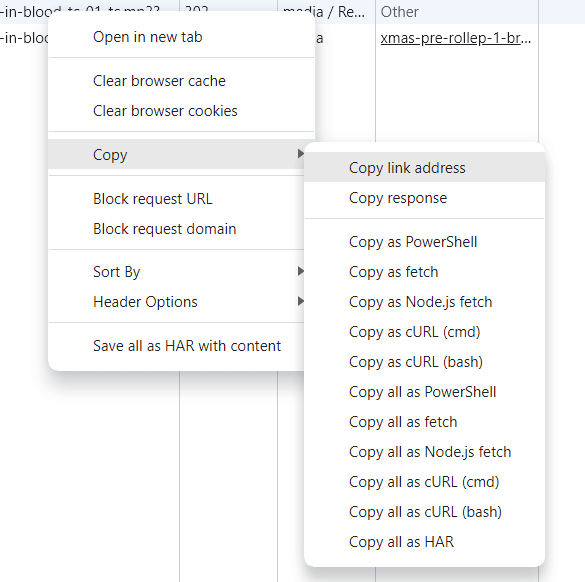Screen dimensions: 585x582
Task: Open the xmas-pre-rollep initiator link
Action: coord(456,38)
